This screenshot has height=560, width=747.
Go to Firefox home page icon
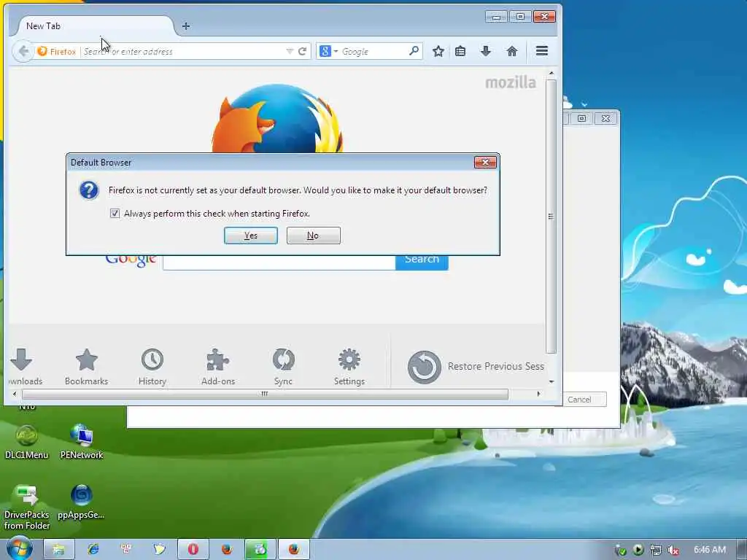(x=511, y=51)
